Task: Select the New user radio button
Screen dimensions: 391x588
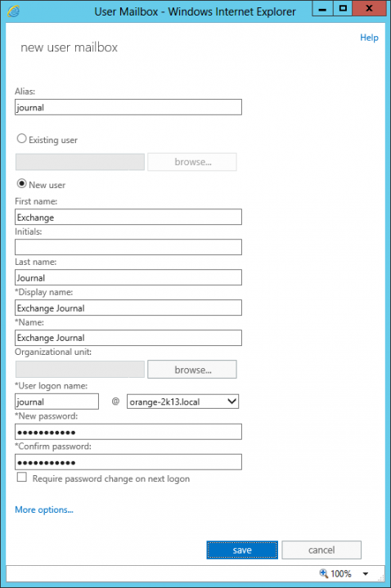Action: tap(22, 184)
